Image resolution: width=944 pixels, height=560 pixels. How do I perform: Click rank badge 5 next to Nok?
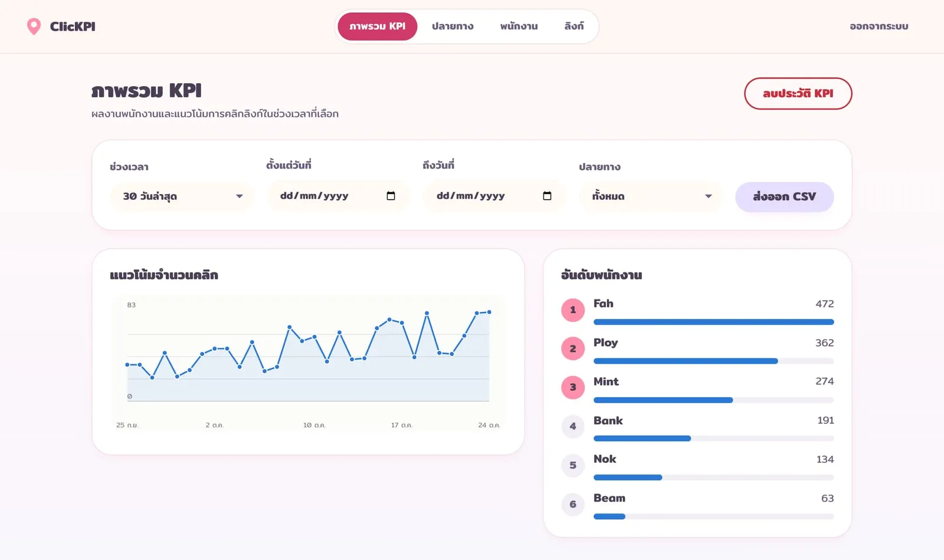pos(573,465)
